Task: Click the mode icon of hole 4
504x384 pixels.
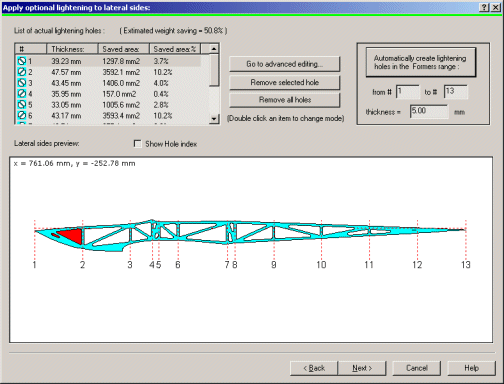Action: [22, 94]
